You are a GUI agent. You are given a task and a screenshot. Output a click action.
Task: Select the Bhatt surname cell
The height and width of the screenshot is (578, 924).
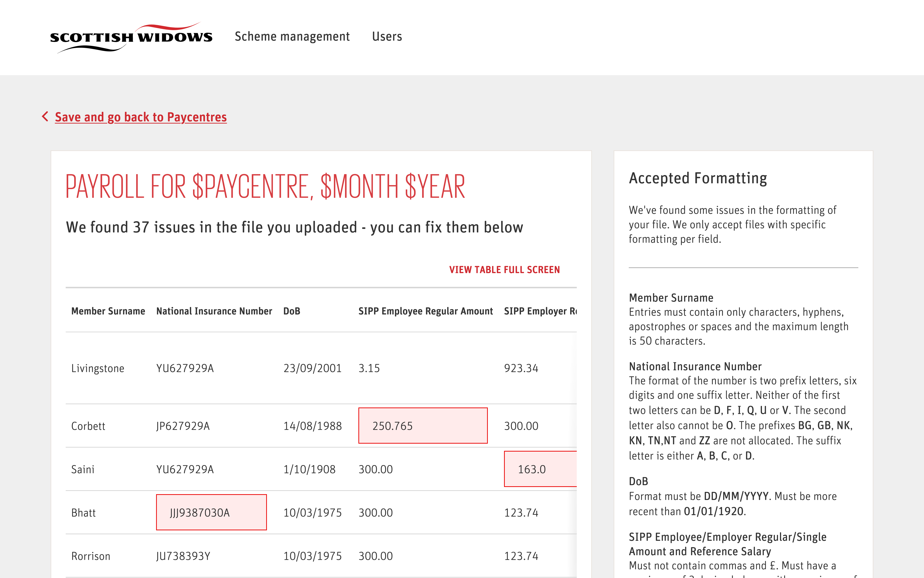pos(83,513)
